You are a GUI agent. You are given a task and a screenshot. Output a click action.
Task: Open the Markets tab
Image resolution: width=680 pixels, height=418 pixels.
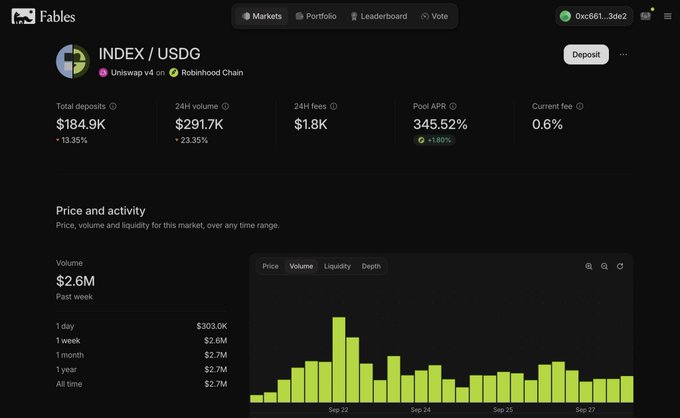click(x=262, y=16)
